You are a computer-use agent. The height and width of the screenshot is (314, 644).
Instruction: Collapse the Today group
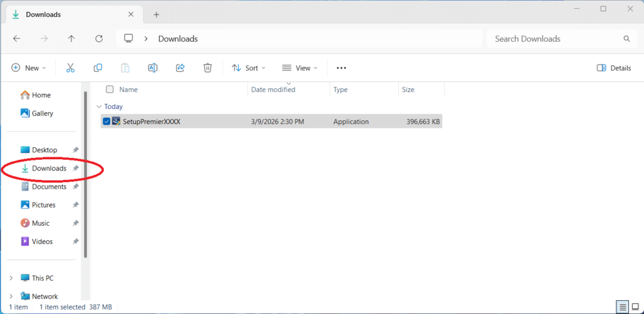point(99,107)
